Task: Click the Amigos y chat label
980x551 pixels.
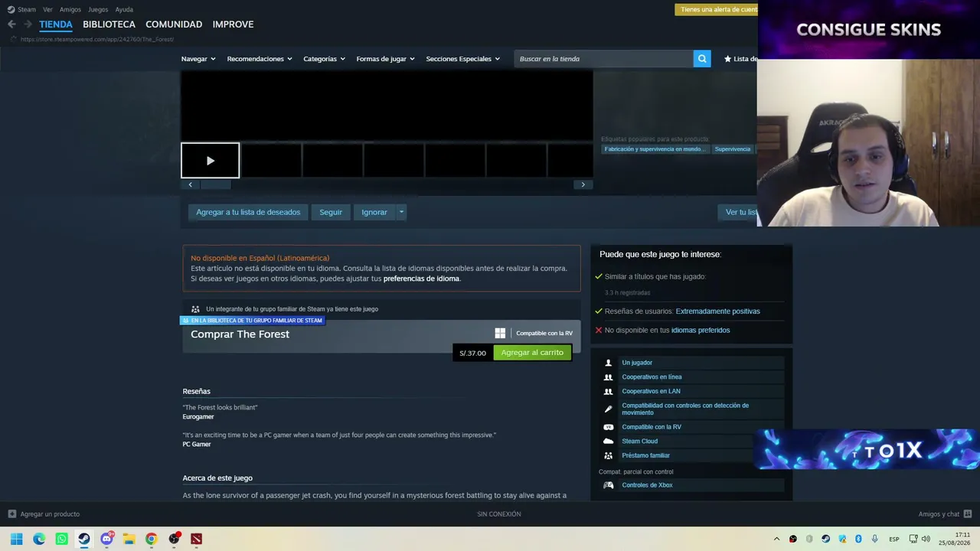Action: [939, 514]
